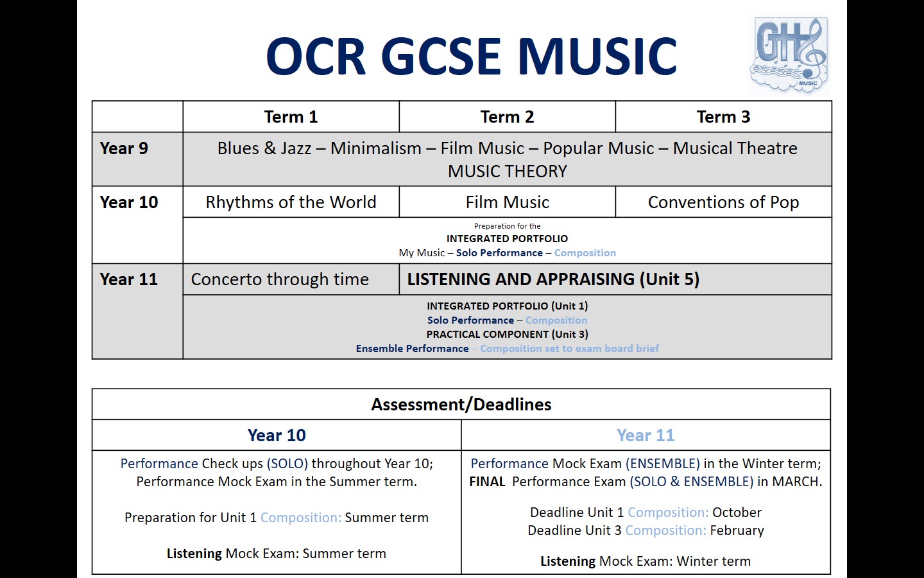
Task: Select the Conventions of Pop cell
Action: [723, 202]
